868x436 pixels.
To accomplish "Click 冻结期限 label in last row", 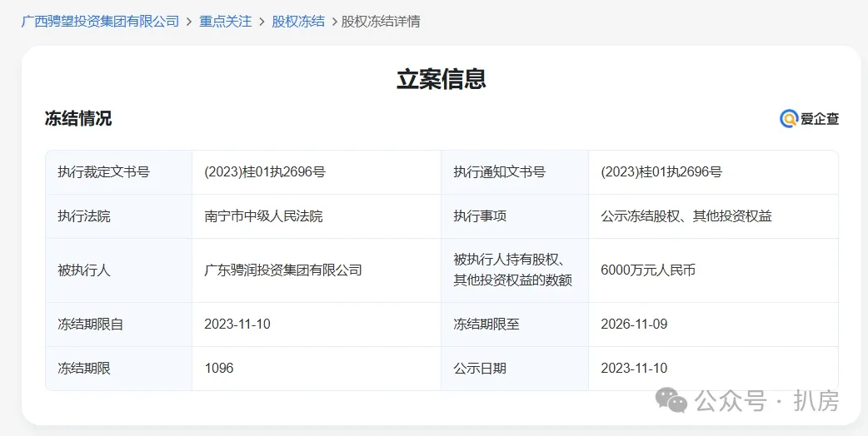I will click(x=83, y=368).
